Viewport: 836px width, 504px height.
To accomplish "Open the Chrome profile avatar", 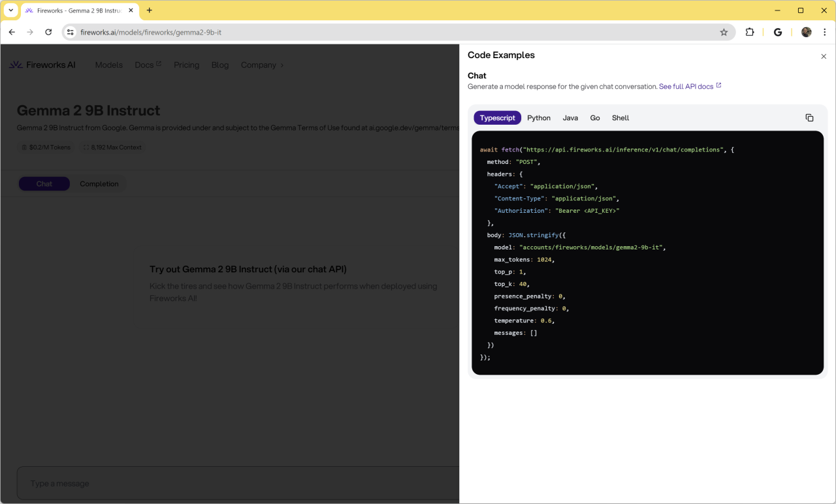I will (807, 32).
